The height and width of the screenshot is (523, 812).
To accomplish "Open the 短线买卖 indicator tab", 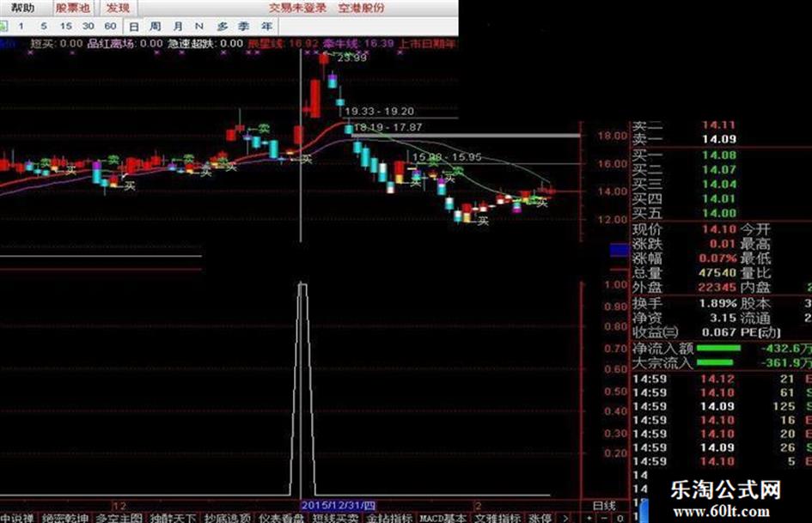I will pyautogui.click(x=336, y=517).
